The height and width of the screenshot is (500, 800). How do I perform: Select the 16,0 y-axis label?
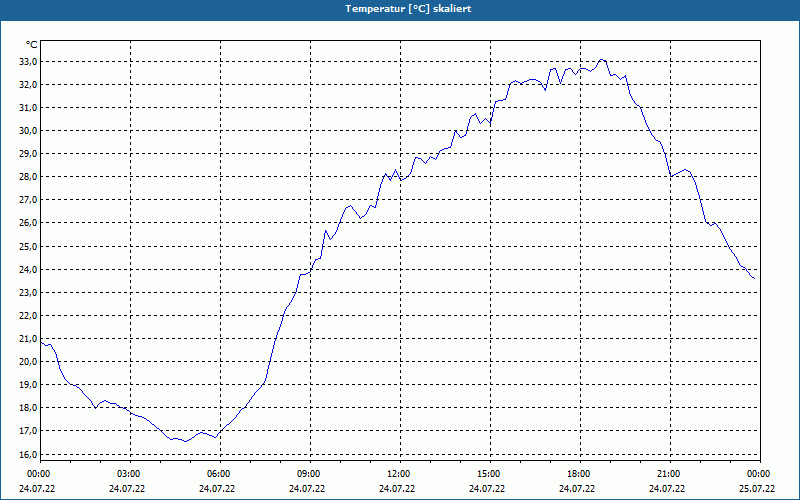pos(28,454)
